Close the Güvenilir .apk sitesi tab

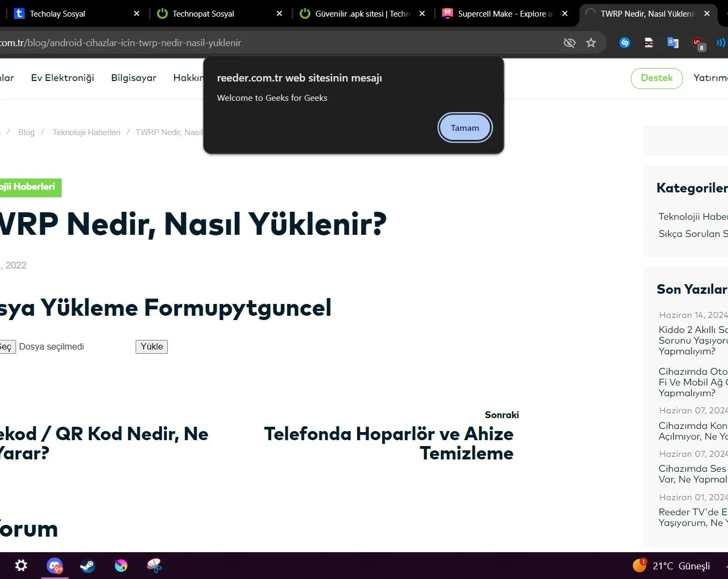pos(422,13)
